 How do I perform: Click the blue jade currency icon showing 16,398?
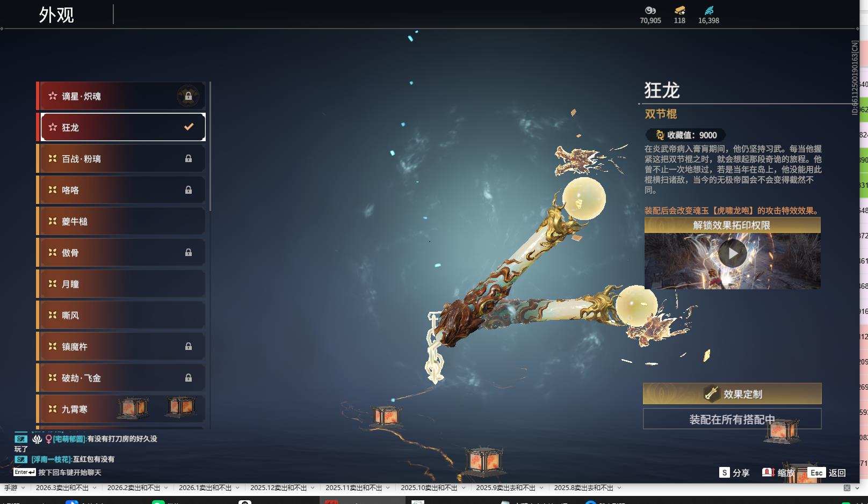tap(710, 10)
